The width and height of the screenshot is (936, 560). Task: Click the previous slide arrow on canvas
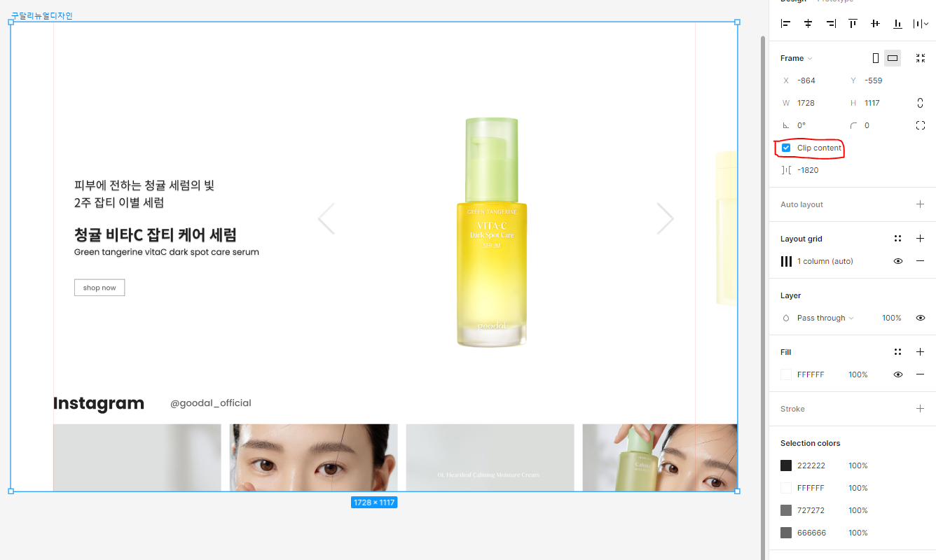coord(326,218)
